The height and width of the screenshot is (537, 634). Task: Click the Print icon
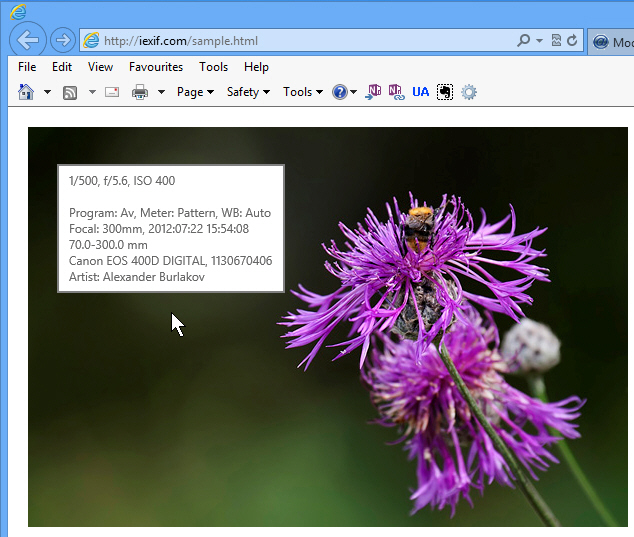(x=140, y=92)
